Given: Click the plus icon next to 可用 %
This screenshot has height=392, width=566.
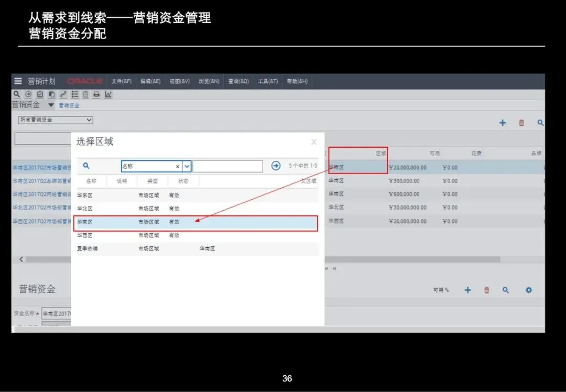Looking at the screenshot, I should pos(467,290).
